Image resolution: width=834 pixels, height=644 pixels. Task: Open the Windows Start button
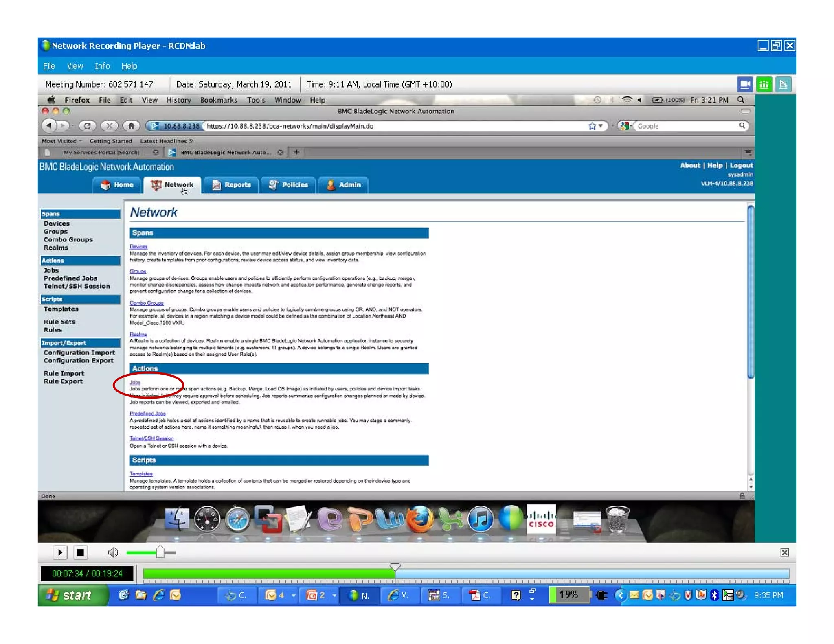tap(72, 595)
